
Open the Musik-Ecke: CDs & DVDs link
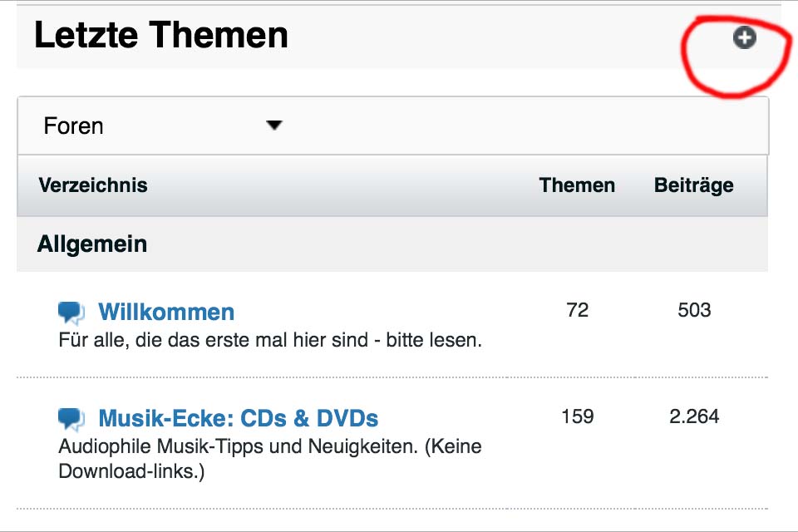click(x=238, y=417)
